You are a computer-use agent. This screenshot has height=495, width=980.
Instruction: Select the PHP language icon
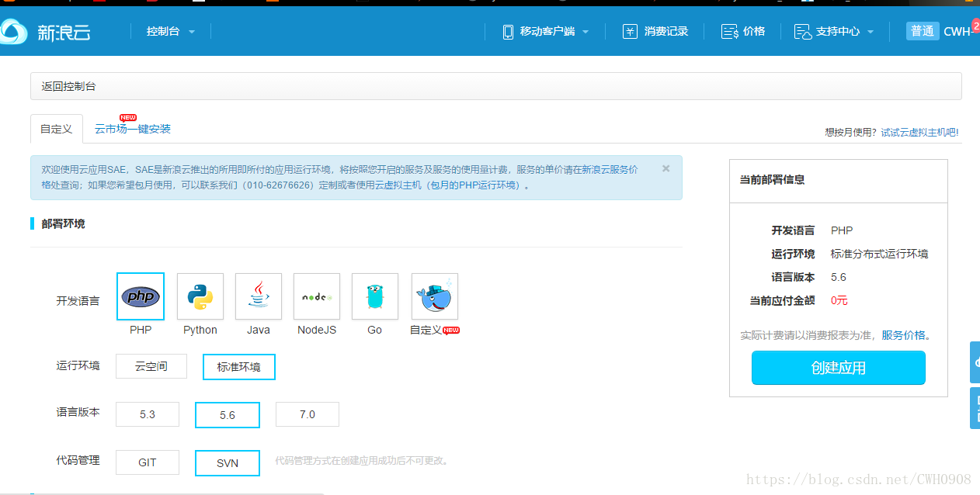coord(141,296)
